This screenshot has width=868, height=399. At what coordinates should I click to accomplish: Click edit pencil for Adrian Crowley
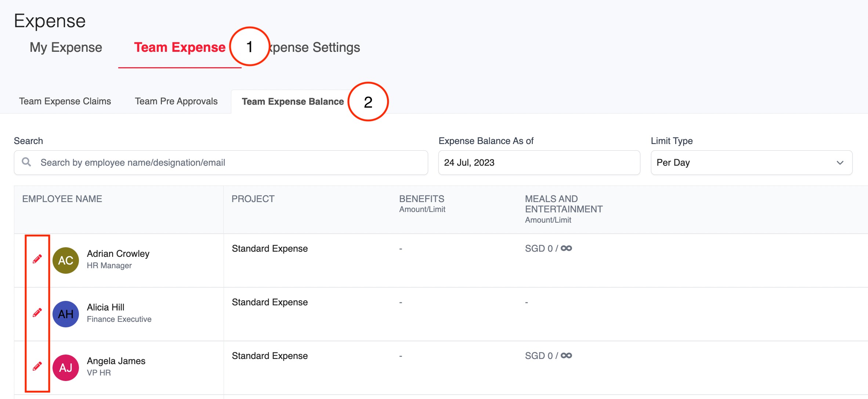(37, 259)
